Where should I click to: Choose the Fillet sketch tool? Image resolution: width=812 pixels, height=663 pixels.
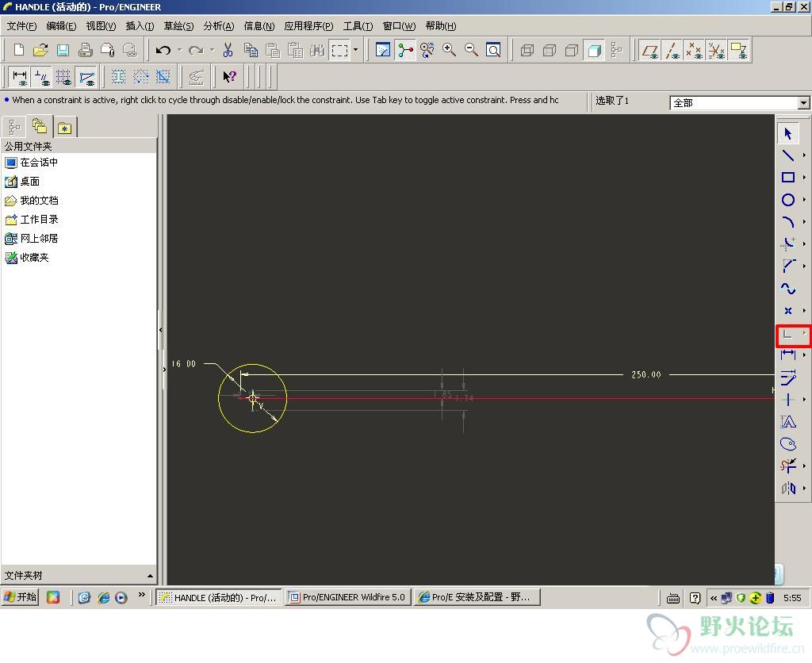788,244
